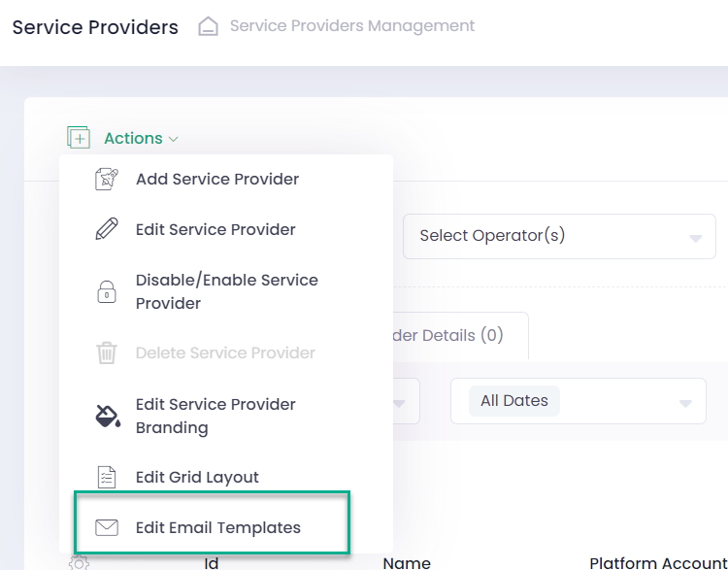
Task: Click the paint bucket icon for Branding
Action: pyautogui.click(x=107, y=417)
